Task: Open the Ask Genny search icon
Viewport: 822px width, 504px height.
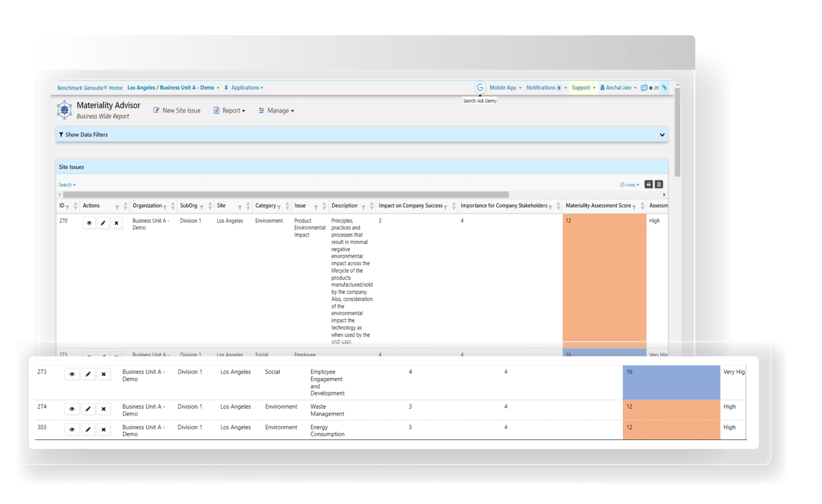Action: [x=480, y=87]
